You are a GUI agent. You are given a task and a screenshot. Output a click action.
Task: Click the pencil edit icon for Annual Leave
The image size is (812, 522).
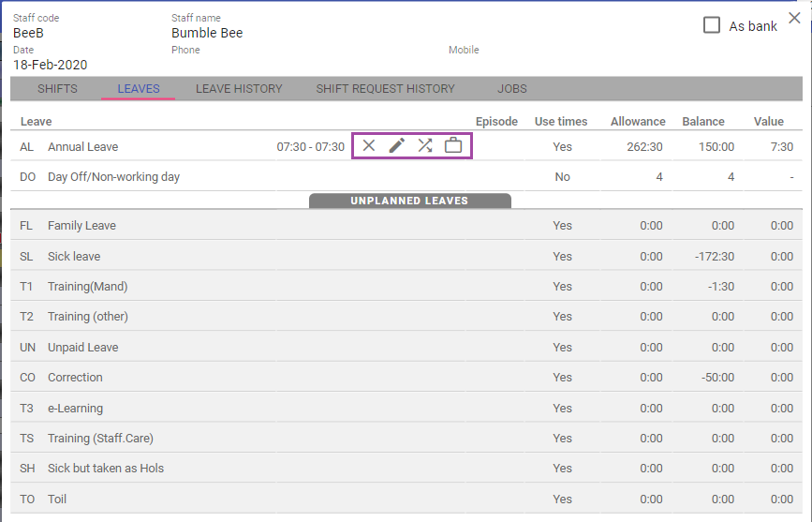pyautogui.click(x=397, y=145)
